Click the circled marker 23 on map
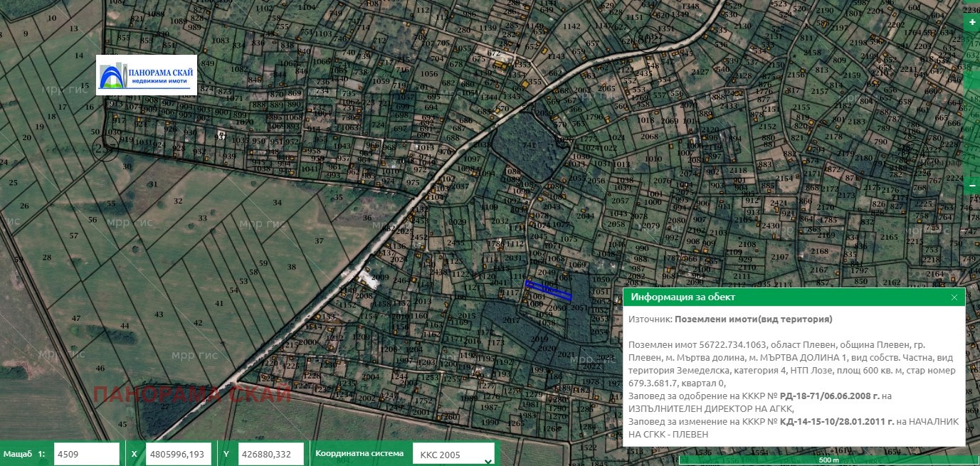The image size is (980, 466). tap(105, 149)
